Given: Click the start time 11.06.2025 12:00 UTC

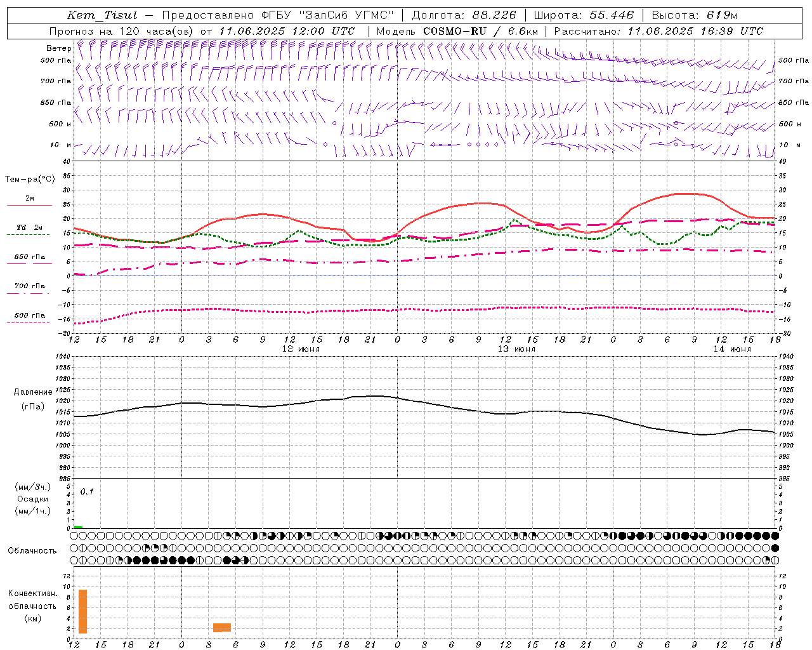Looking at the screenshot, I should point(287,31).
